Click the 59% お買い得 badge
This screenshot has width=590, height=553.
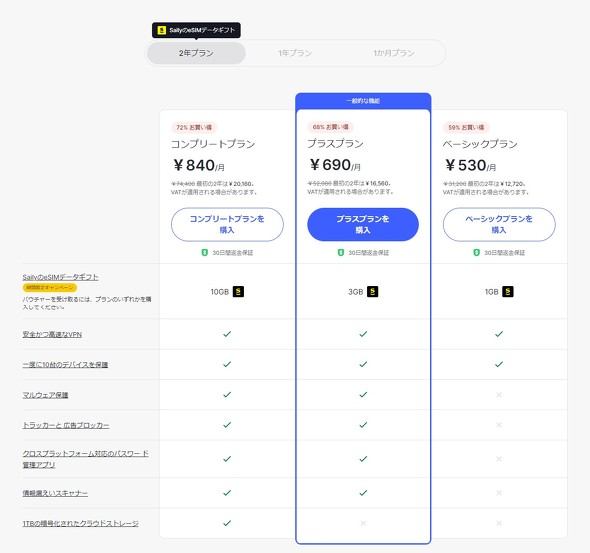tap(466, 128)
